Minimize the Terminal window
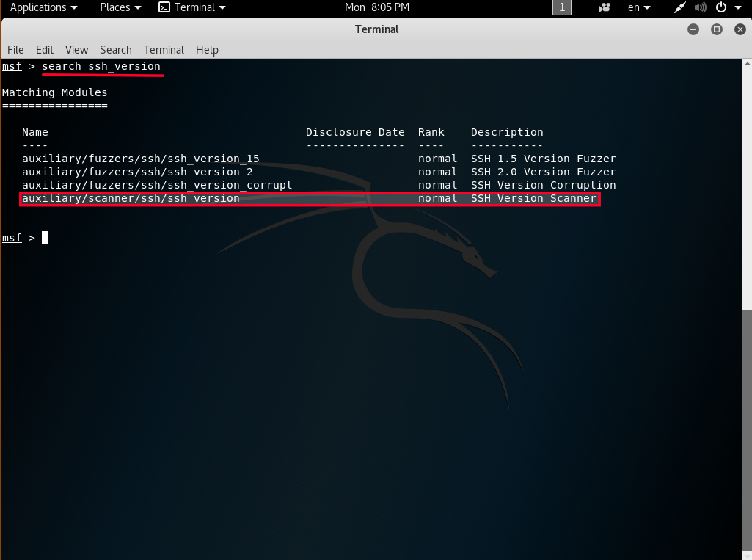The height and width of the screenshot is (560, 752). (x=693, y=29)
